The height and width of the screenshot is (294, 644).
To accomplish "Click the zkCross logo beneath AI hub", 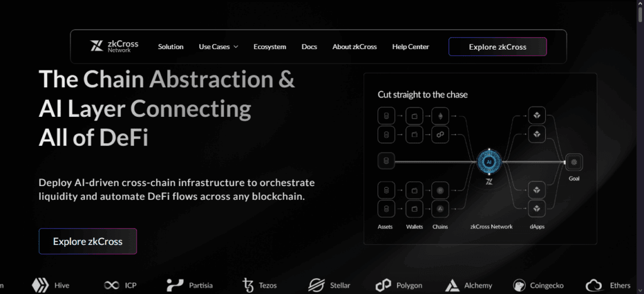I will (489, 182).
